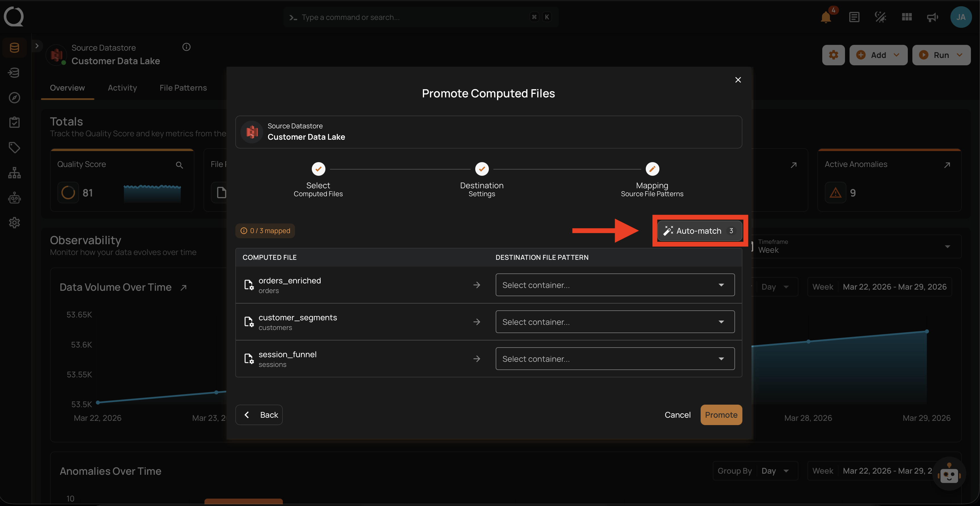
Task: Open the megaphone announcements icon
Action: click(x=933, y=17)
